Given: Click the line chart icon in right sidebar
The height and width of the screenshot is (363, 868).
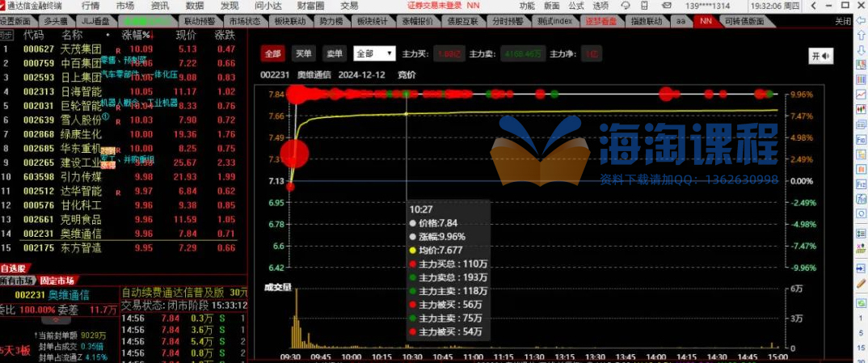Looking at the screenshot, I should tap(861, 95).
